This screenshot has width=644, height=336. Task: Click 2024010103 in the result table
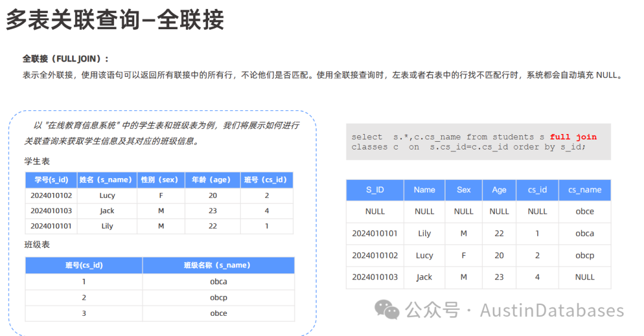[374, 277]
